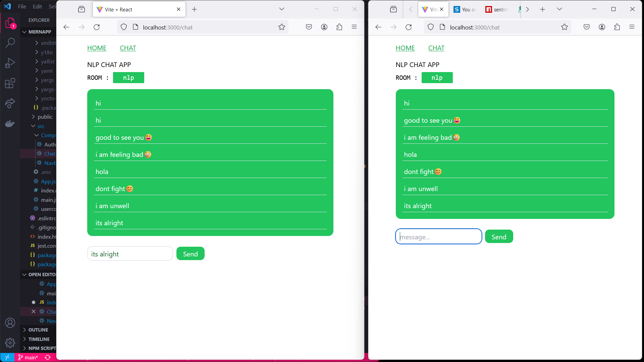Switch to the sentiment tab in right browser
Image resolution: width=644 pixels, height=362 pixels.
[x=497, y=9]
